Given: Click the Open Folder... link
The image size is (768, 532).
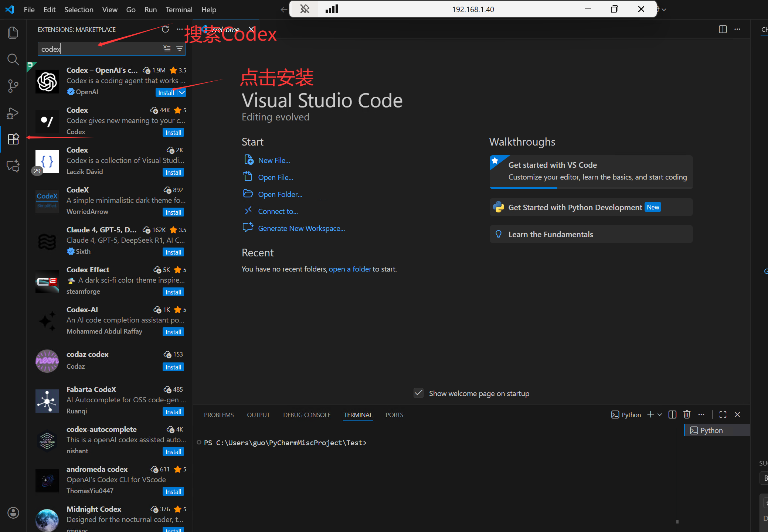Looking at the screenshot, I should pyautogui.click(x=280, y=194).
